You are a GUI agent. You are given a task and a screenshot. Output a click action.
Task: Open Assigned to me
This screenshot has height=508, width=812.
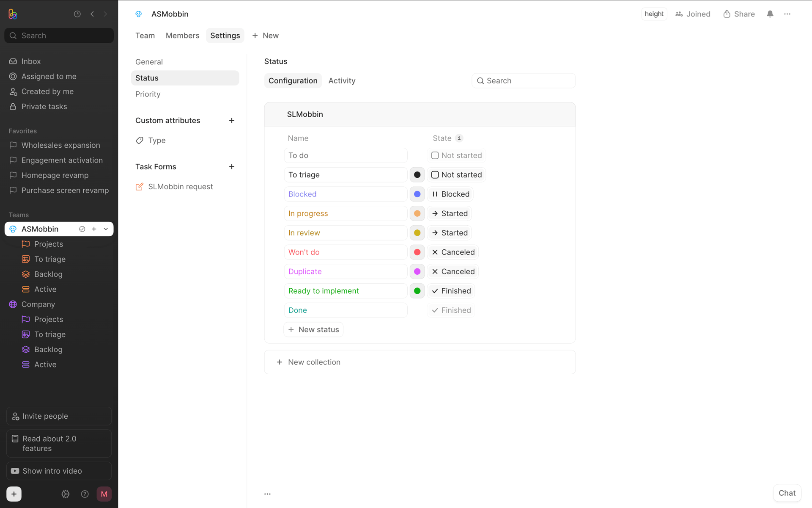click(x=59, y=77)
